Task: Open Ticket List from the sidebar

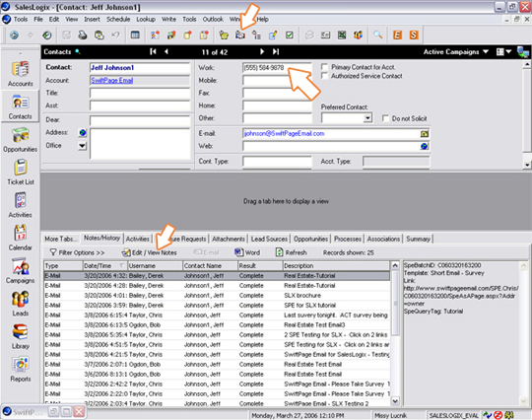Action: (21, 173)
